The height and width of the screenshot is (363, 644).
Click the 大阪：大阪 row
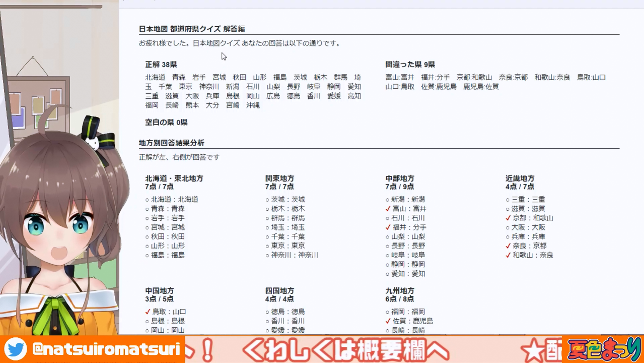point(526,227)
